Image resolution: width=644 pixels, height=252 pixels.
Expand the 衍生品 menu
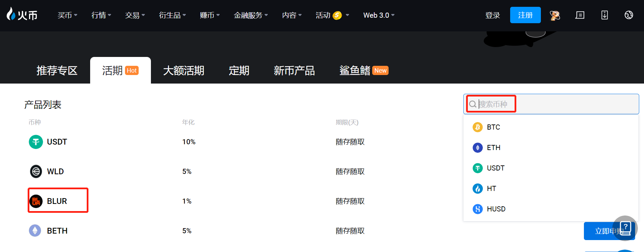pos(172,15)
